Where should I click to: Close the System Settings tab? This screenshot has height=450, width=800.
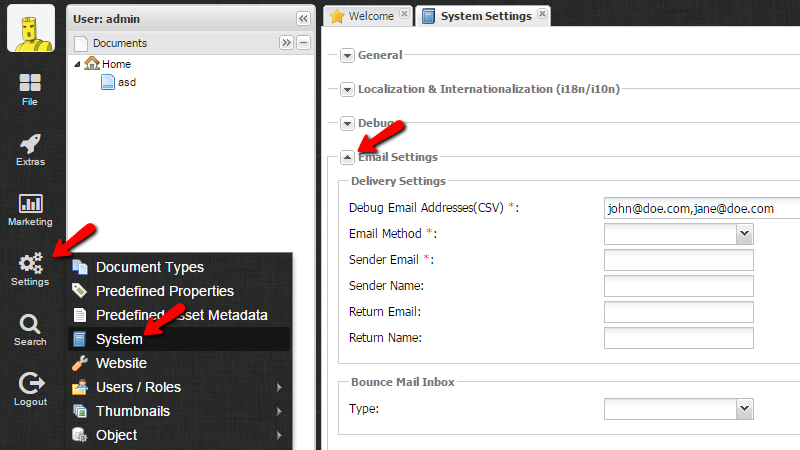tap(542, 14)
